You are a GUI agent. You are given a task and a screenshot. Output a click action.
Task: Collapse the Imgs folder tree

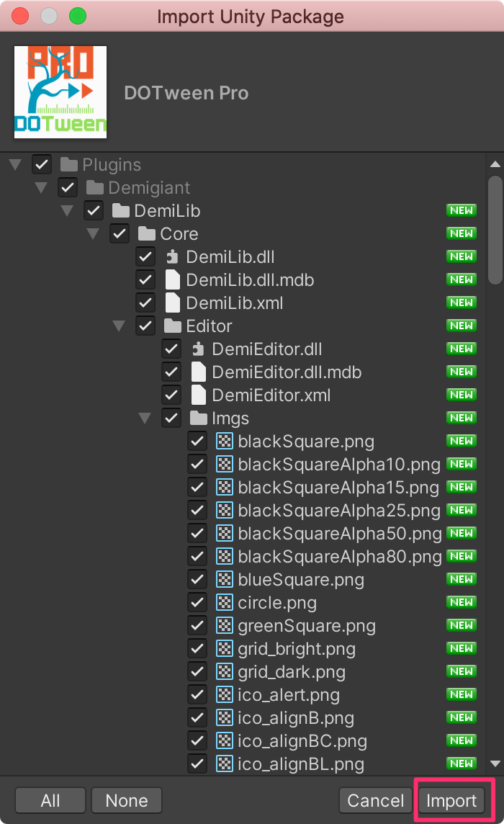[x=145, y=418]
